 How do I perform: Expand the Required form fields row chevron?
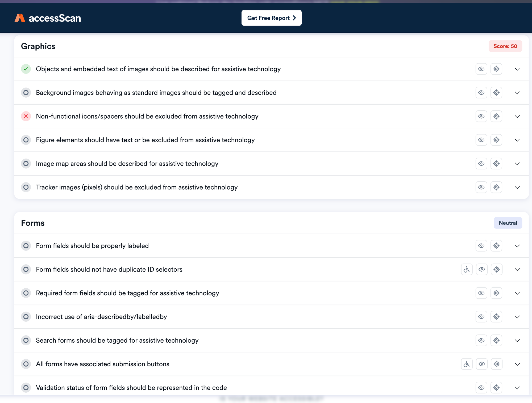click(x=517, y=293)
